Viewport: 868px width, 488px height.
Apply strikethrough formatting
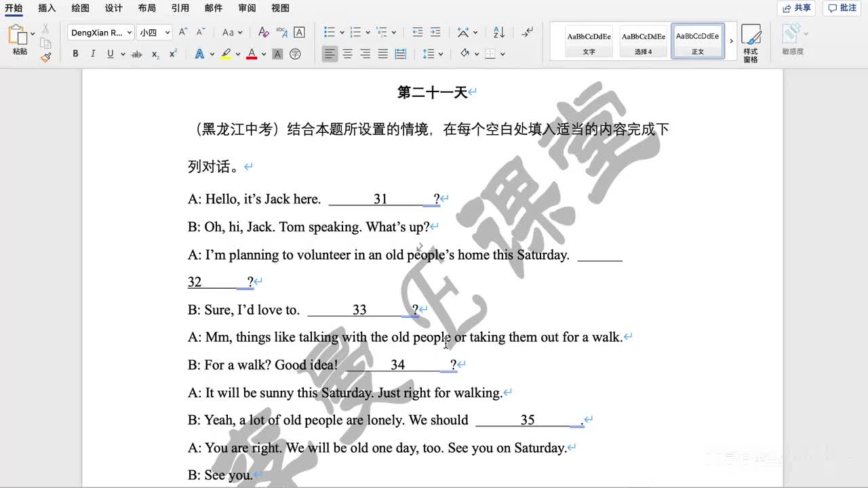(137, 54)
